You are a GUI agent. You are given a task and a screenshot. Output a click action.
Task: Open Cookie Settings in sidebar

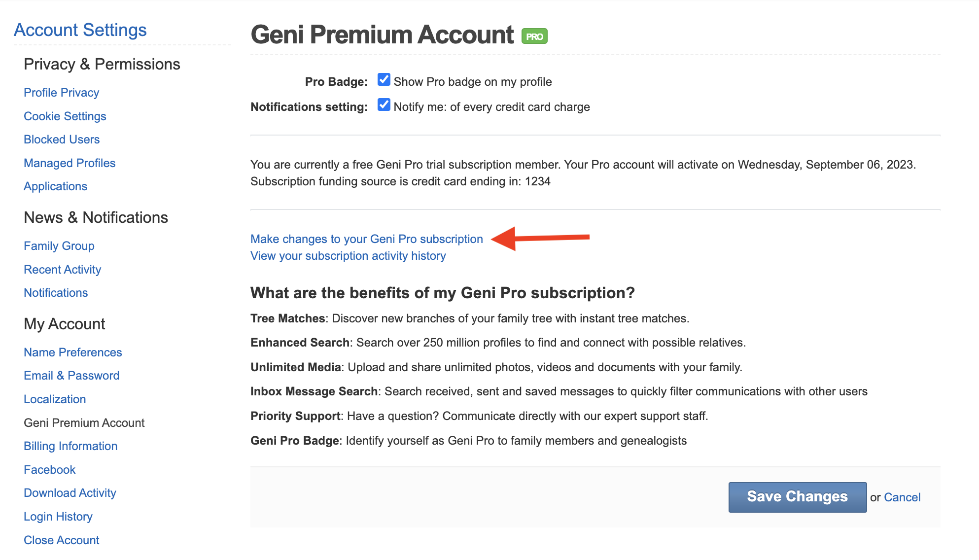(x=65, y=116)
